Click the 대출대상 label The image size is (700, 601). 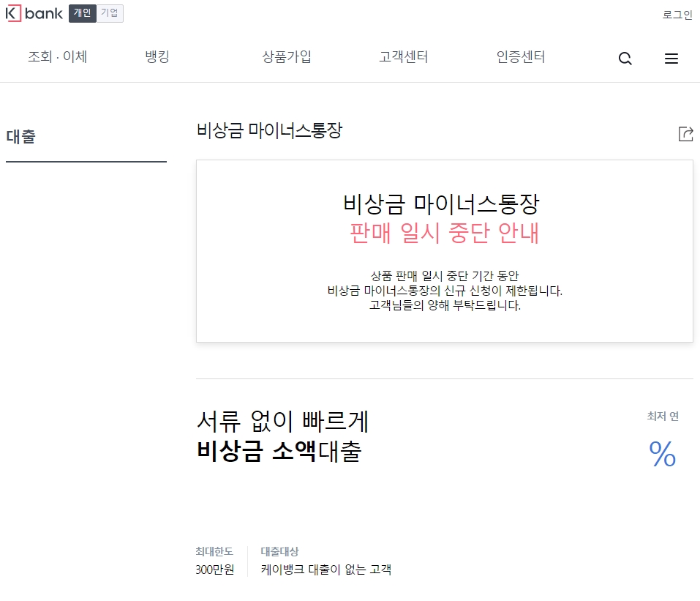click(279, 552)
